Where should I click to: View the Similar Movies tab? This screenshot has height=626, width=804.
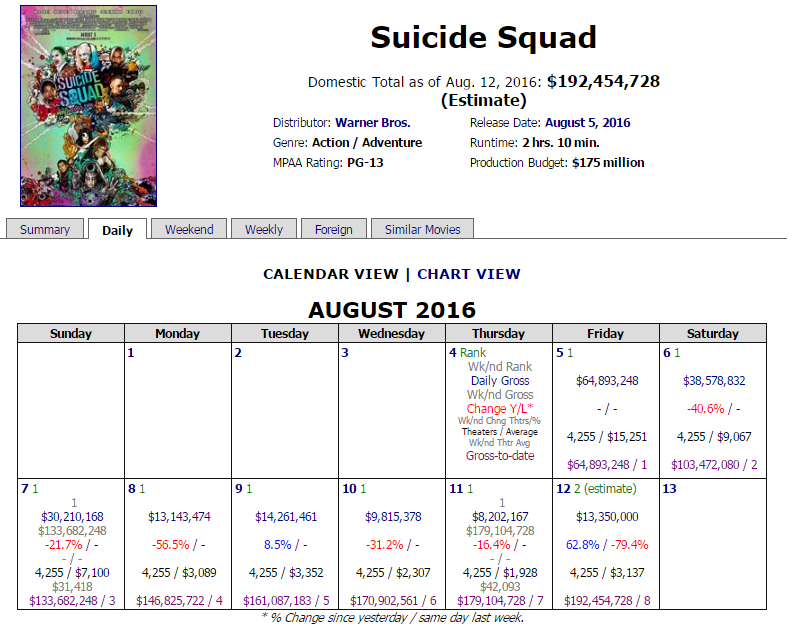423,229
